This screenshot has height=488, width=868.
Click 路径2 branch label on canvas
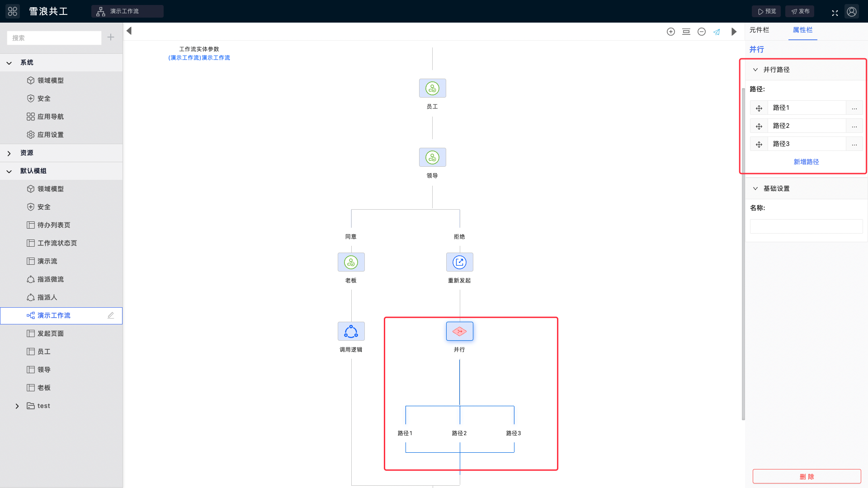tap(459, 433)
